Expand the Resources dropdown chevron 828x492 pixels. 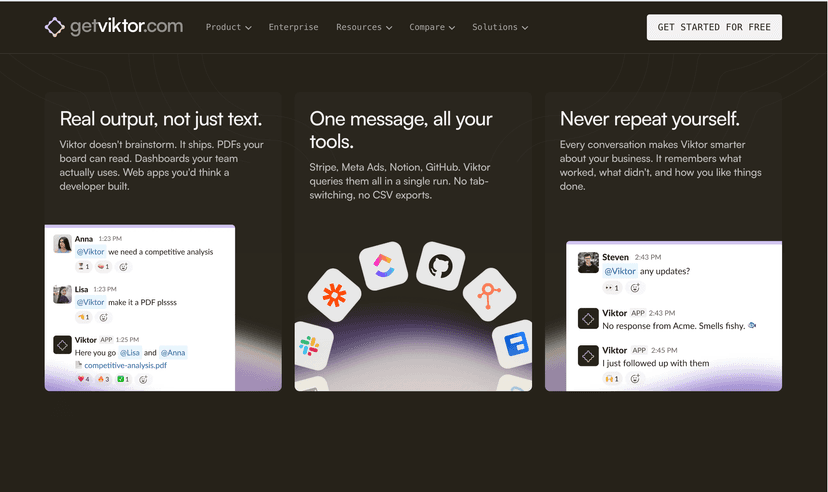(389, 27)
